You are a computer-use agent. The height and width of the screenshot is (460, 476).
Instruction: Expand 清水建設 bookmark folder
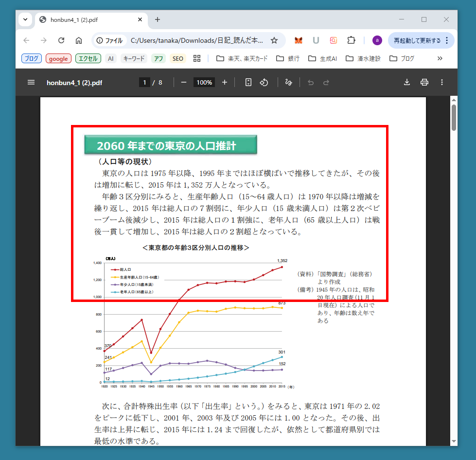[363, 58]
